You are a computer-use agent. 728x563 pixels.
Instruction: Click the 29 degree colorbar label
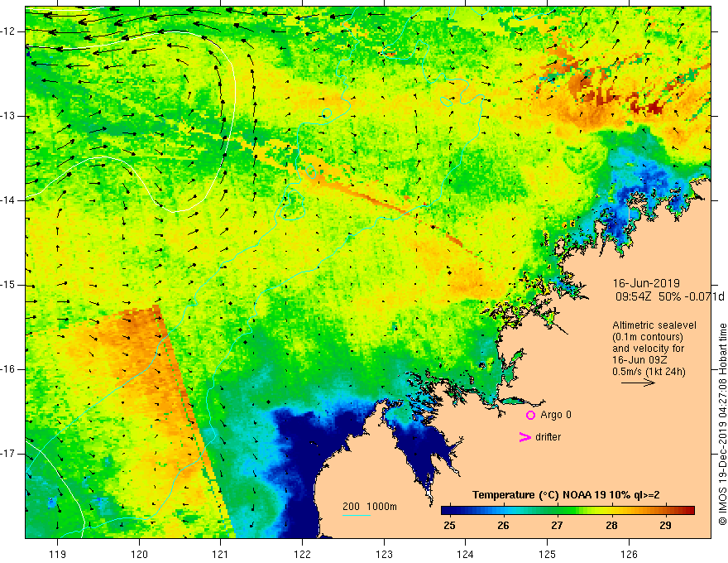pos(665,526)
